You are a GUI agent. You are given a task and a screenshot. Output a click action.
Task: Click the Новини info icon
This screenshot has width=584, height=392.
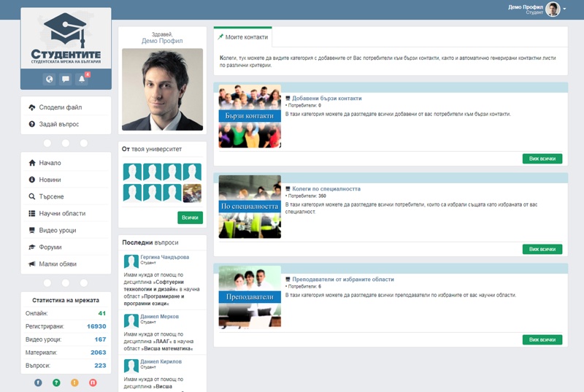pos(32,180)
